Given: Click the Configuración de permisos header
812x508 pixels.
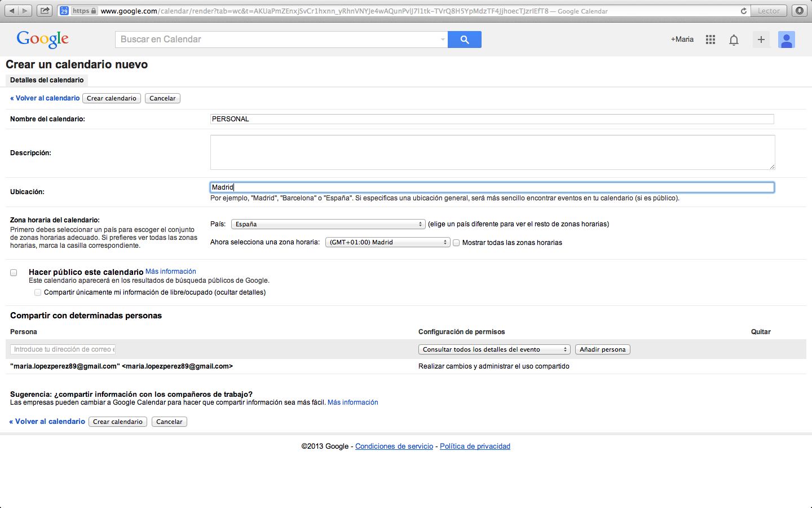Looking at the screenshot, I should click(462, 332).
